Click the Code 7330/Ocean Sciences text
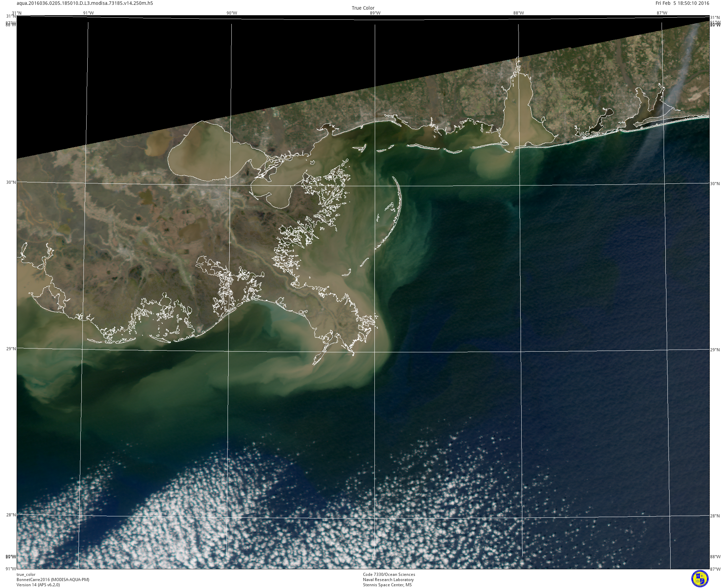The image size is (726, 588). pyautogui.click(x=389, y=575)
